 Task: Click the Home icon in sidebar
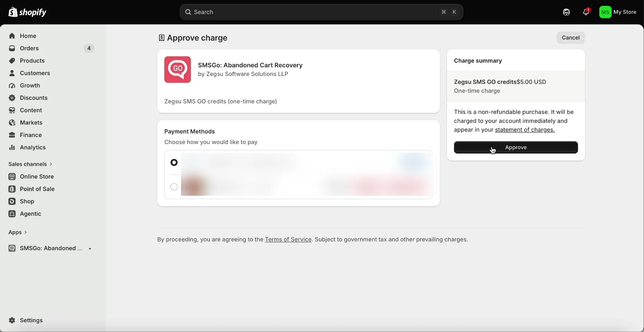(12, 36)
